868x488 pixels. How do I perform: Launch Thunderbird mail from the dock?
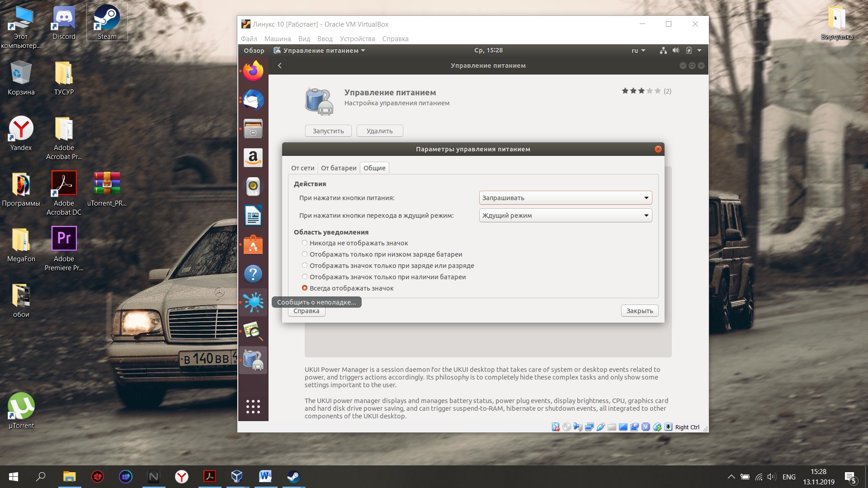click(x=253, y=100)
